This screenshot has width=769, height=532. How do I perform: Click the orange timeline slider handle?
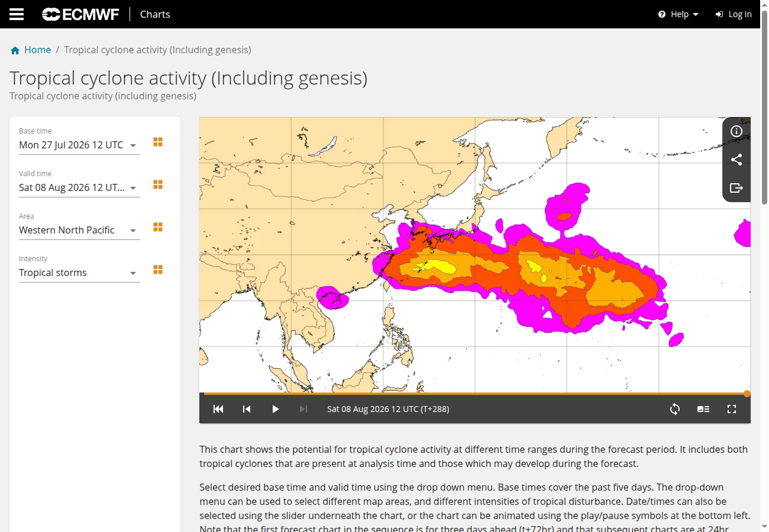747,394
